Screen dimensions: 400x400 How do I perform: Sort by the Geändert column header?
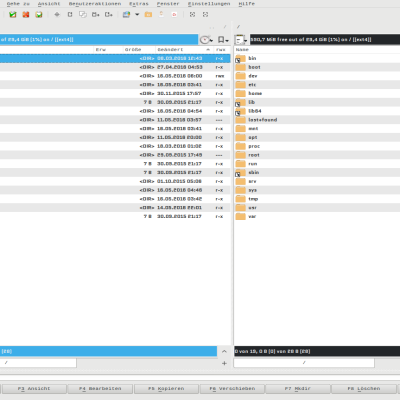pyautogui.click(x=184, y=50)
